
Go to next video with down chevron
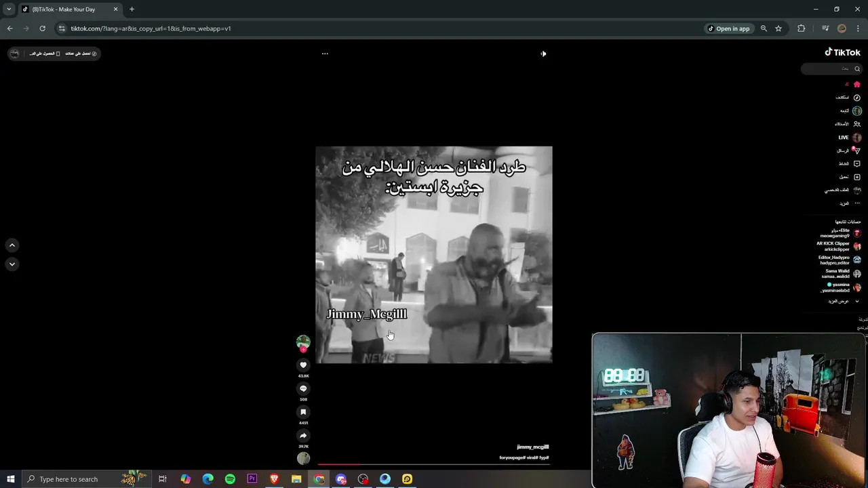click(12, 264)
